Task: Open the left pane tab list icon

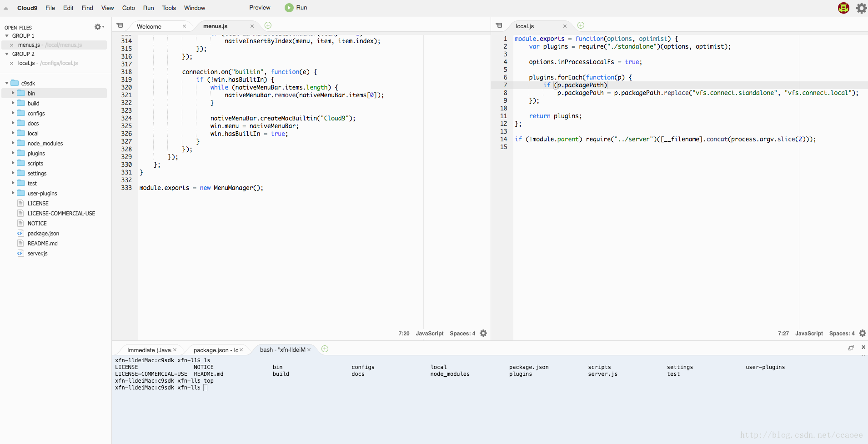Action: tap(120, 25)
